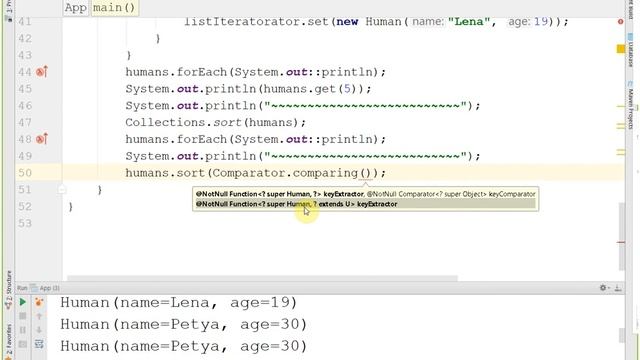
Task: Click the Down stack trace arrow
Action: pyautogui.click(x=39, y=330)
